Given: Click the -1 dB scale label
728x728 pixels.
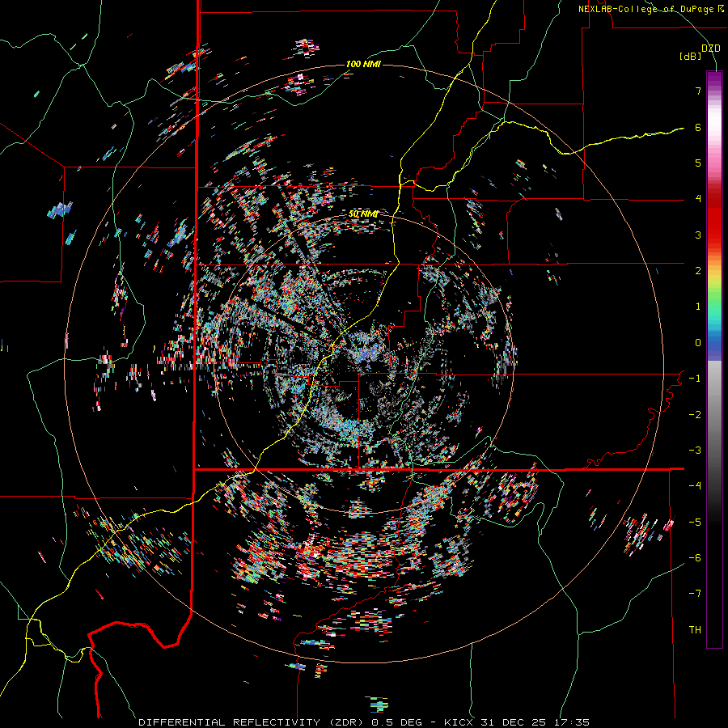Looking at the screenshot, I should pyautogui.click(x=695, y=379).
